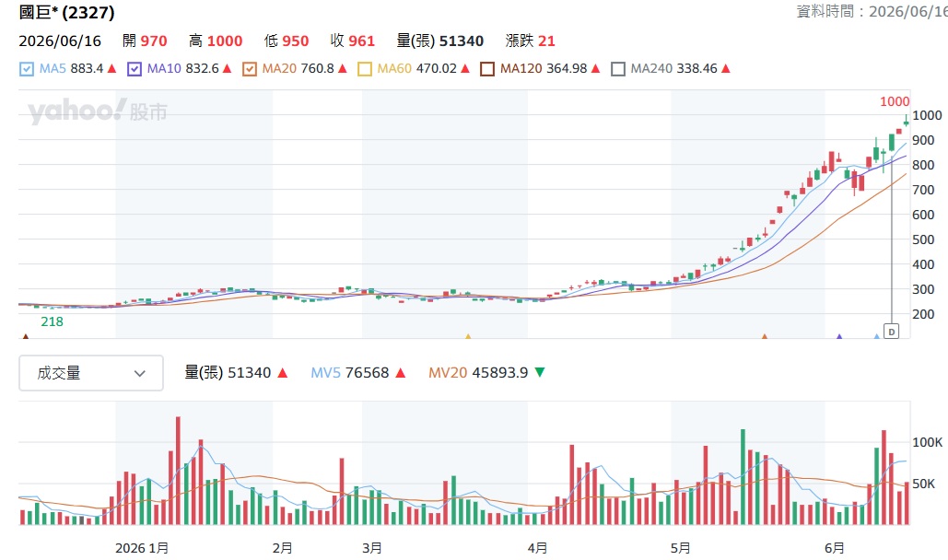This screenshot has height=560, width=948.
Task: Click the 4月 date axis label
Action: [537, 549]
